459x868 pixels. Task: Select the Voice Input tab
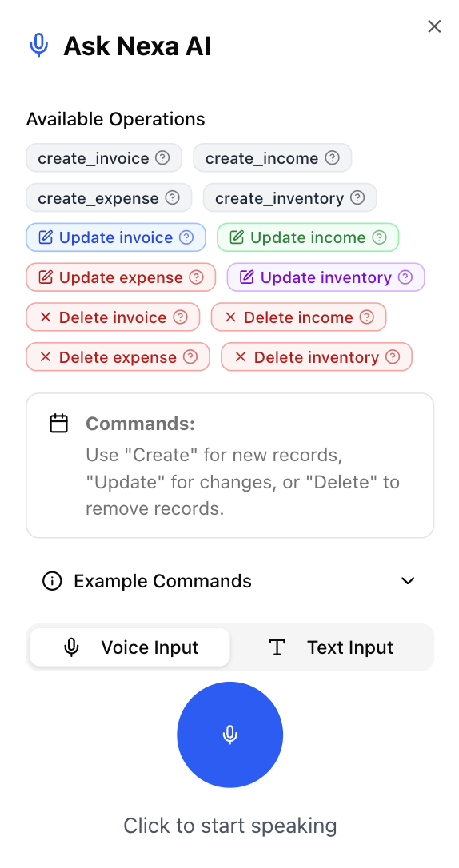[x=130, y=647]
